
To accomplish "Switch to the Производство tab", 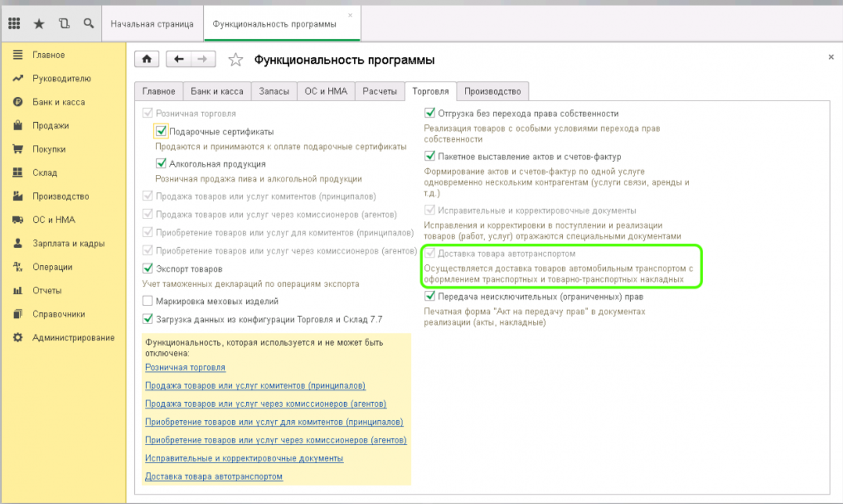I will (492, 91).
